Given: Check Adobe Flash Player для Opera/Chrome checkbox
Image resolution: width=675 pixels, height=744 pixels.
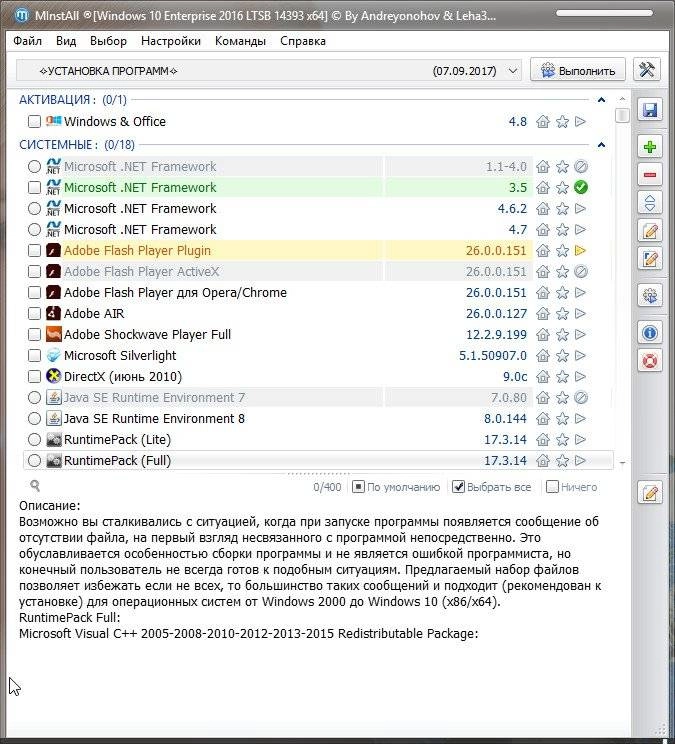Looking at the screenshot, I should pos(34,292).
